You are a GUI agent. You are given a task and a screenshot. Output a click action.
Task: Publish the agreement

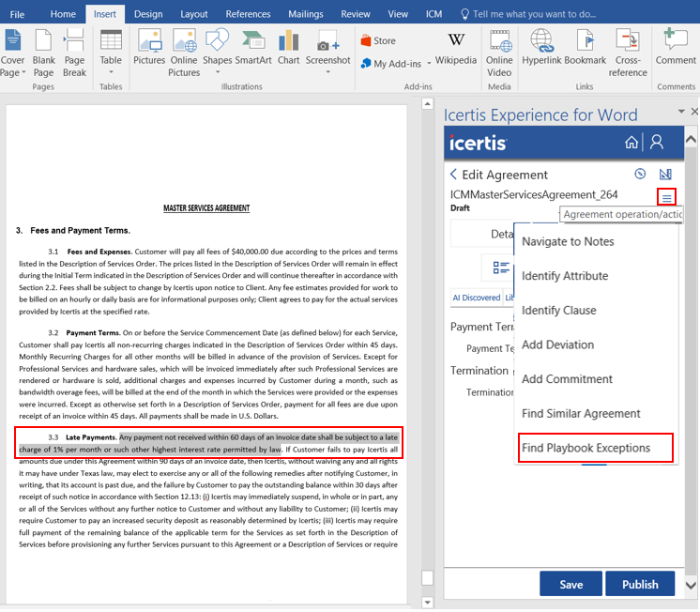click(x=640, y=584)
